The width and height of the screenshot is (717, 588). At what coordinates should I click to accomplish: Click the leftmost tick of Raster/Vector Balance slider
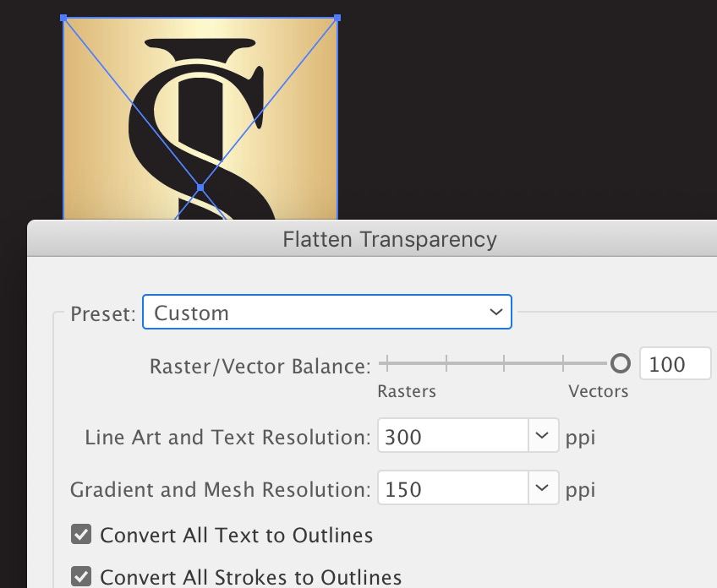(386, 364)
